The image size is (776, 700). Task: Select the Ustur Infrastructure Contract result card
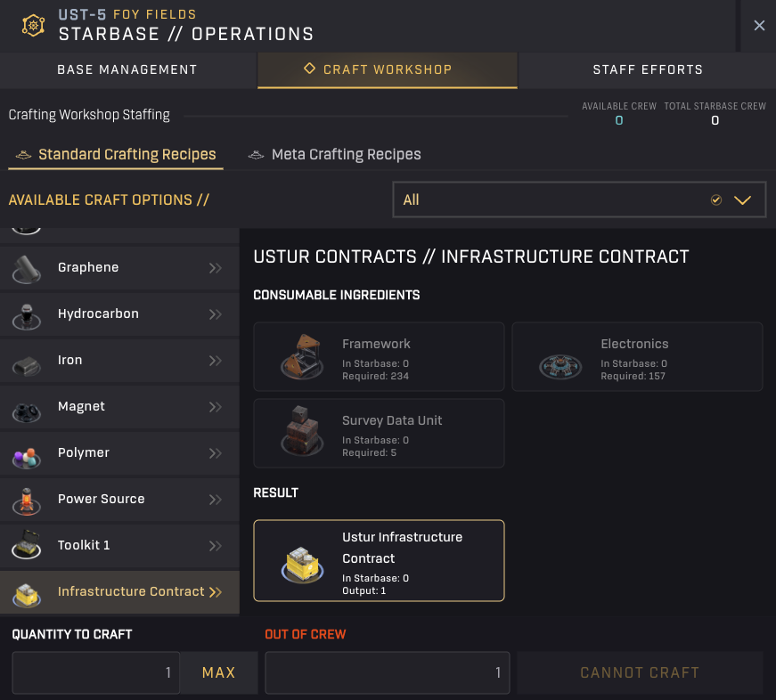(379, 561)
